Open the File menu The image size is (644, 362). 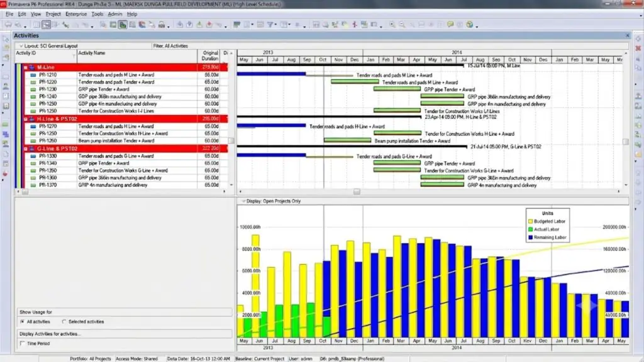pos(9,14)
